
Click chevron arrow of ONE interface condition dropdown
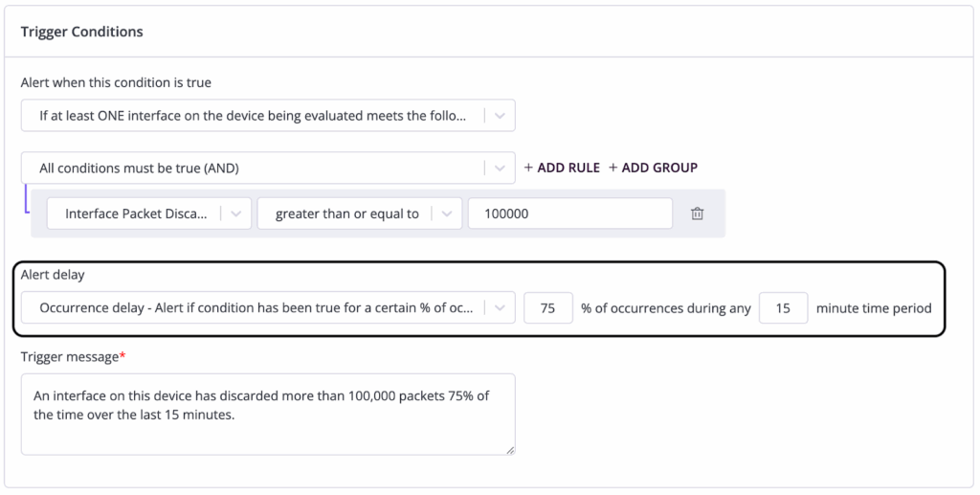pos(500,116)
